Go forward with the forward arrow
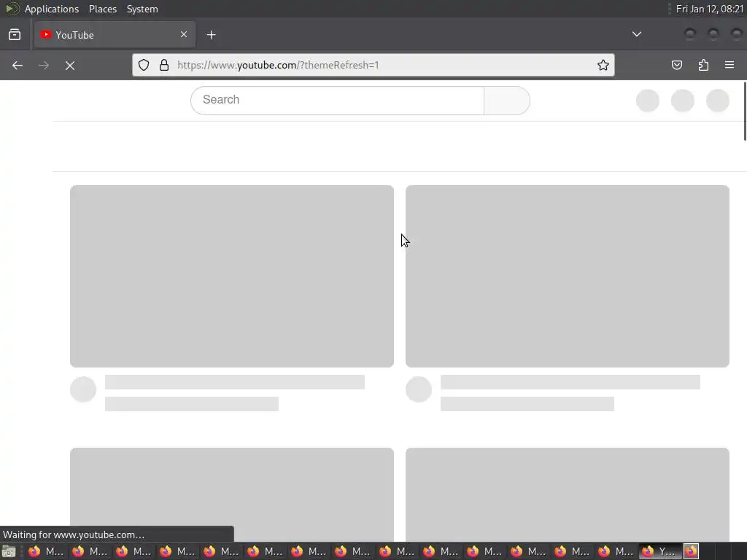The width and height of the screenshot is (747, 560). coord(43,65)
